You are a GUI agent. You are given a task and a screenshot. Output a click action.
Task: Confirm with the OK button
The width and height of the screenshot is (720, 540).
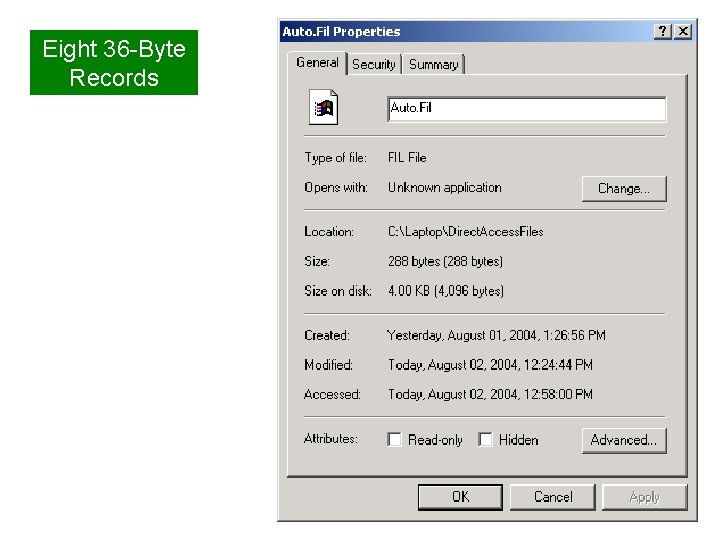[460, 497]
